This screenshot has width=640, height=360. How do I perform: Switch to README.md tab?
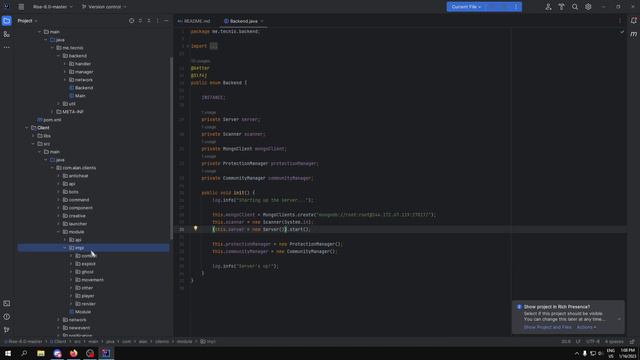(x=194, y=21)
